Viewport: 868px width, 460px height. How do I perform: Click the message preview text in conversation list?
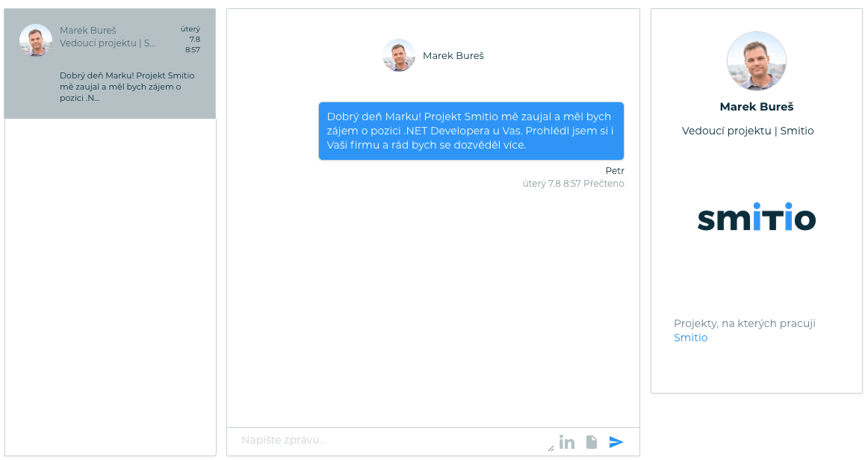click(127, 87)
